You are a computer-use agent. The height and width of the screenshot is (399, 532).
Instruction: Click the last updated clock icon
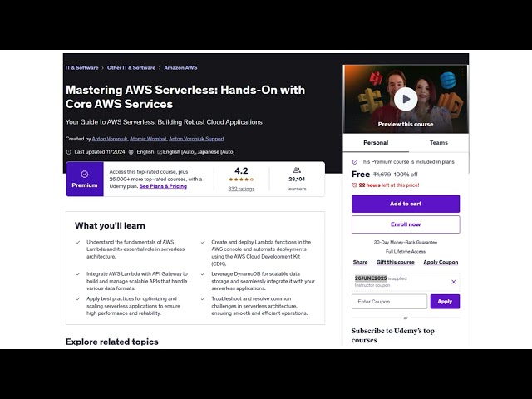pos(68,152)
